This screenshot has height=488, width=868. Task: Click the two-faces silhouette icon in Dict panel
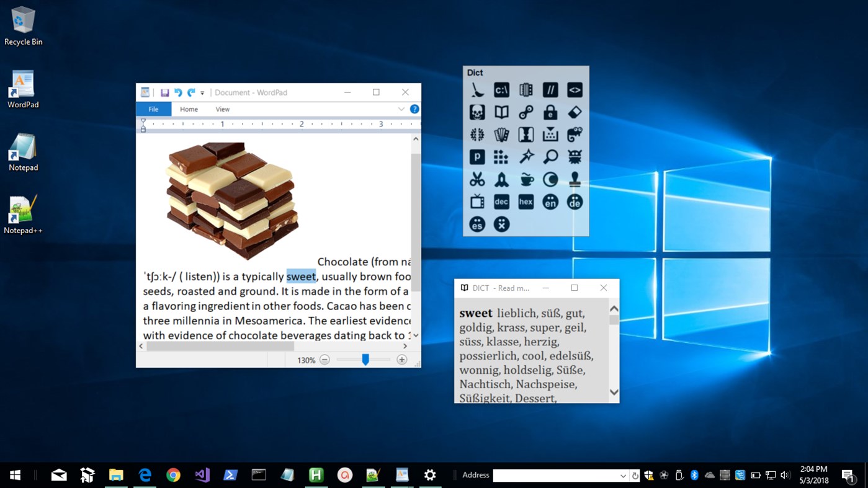526,135
